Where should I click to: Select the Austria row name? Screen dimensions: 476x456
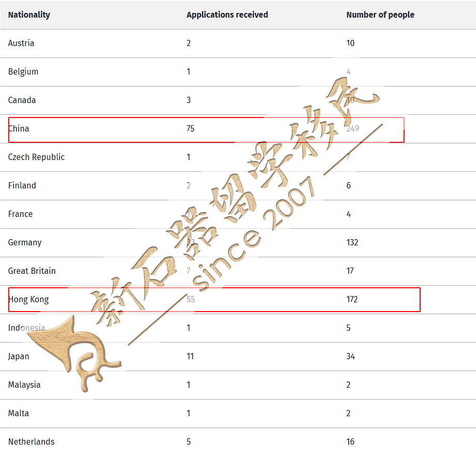21,43
